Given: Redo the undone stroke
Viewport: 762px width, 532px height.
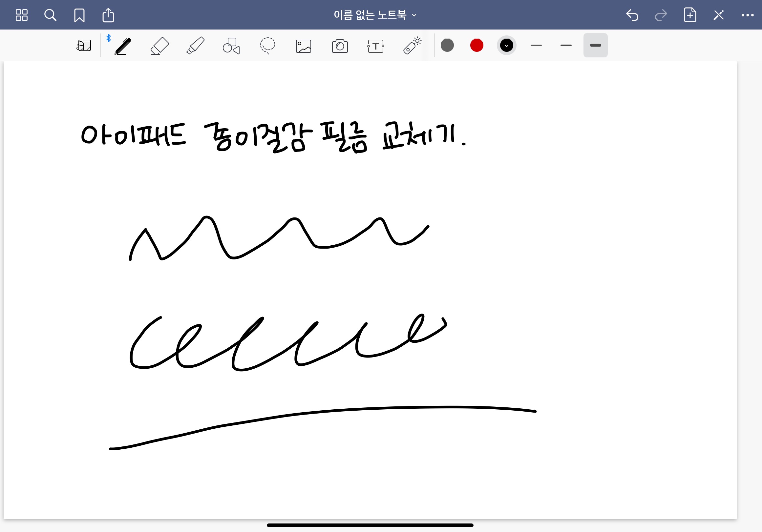Looking at the screenshot, I should click(x=661, y=15).
